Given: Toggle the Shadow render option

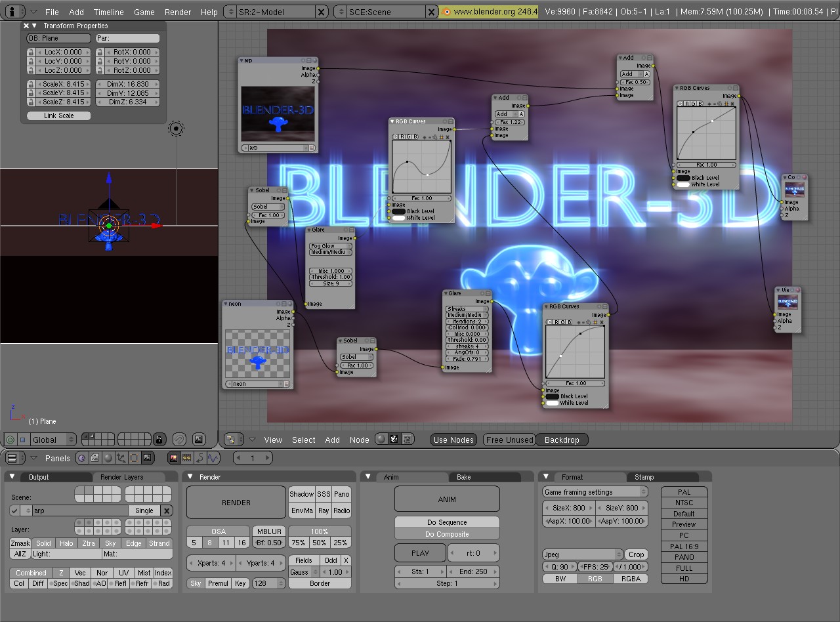Looking at the screenshot, I should pos(301,494).
